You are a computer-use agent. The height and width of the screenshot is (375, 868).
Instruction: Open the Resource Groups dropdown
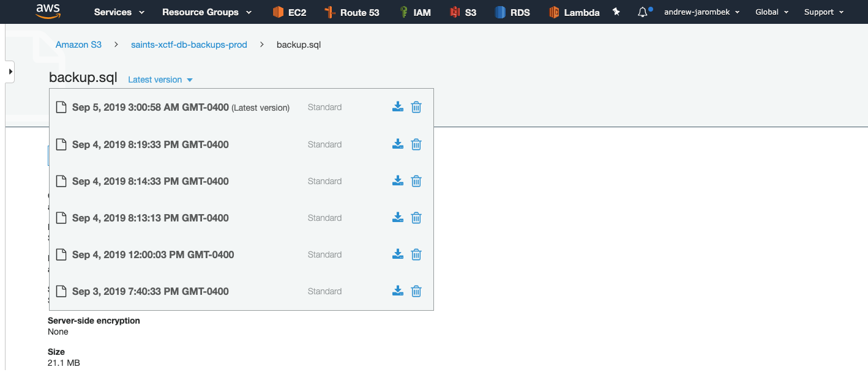[207, 12]
